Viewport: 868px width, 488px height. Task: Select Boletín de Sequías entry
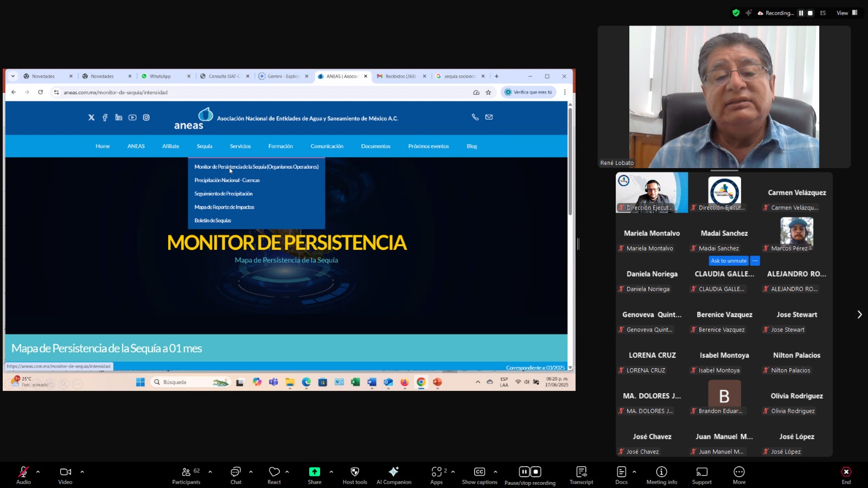pyautogui.click(x=213, y=221)
